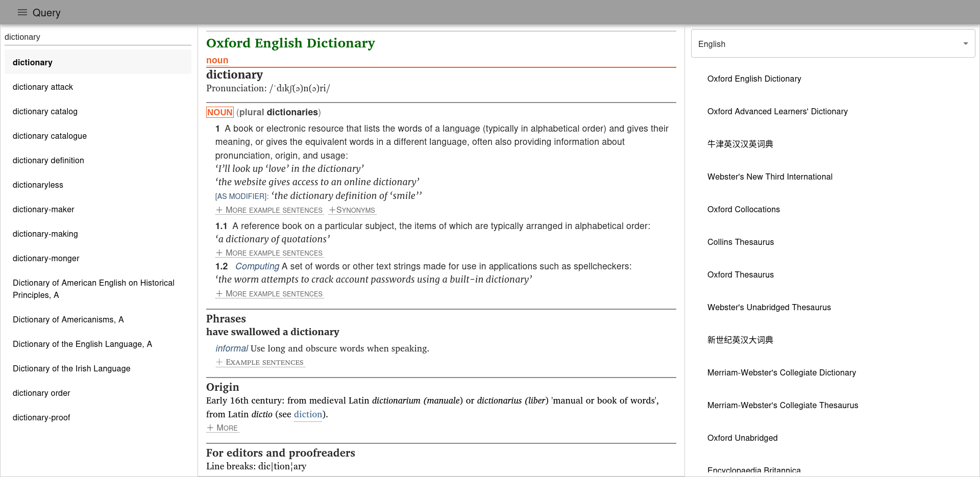The height and width of the screenshot is (477, 980).
Task: Follow the 'diction' link in Origin
Action: coord(308,414)
